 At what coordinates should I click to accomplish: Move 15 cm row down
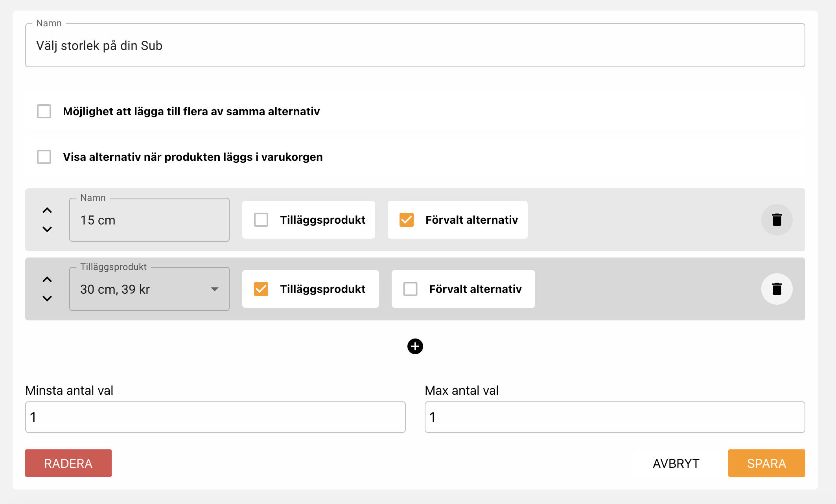(x=47, y=229)
